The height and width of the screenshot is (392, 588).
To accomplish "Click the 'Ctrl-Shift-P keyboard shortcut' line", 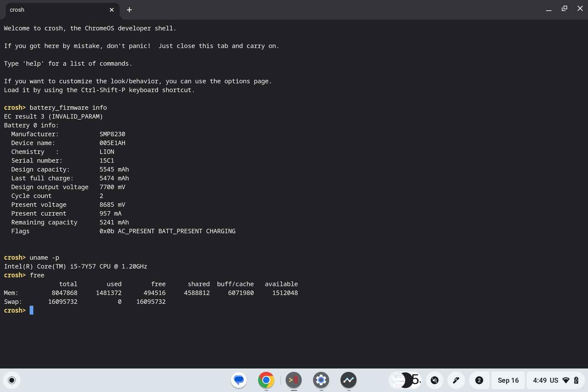I will pos(99,90).
